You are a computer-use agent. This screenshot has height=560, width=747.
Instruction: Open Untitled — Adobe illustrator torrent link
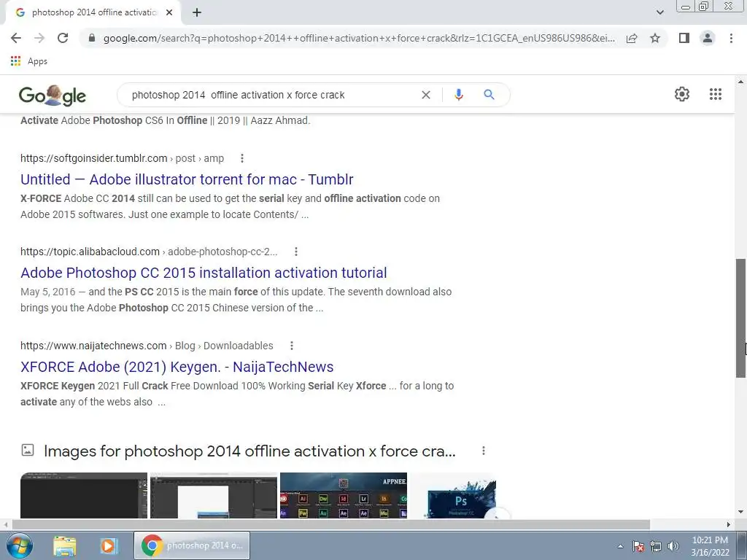click(x=187, y=179)
